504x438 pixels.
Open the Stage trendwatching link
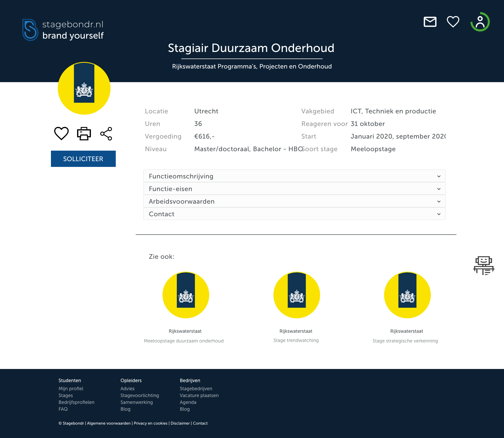pyautogui.click(x=296, y=340)
